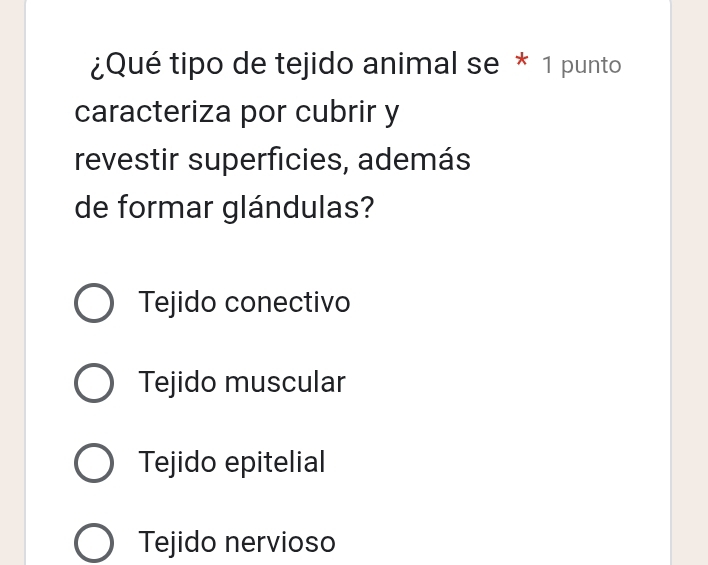Click the "Tejido conectivo" option label

coord(245,302)
